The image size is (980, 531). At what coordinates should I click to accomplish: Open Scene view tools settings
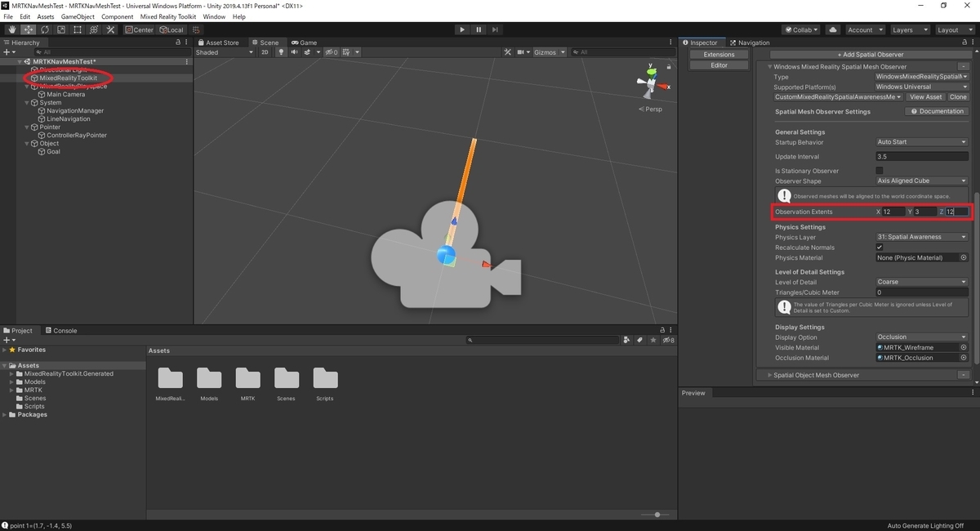(507, 52)
